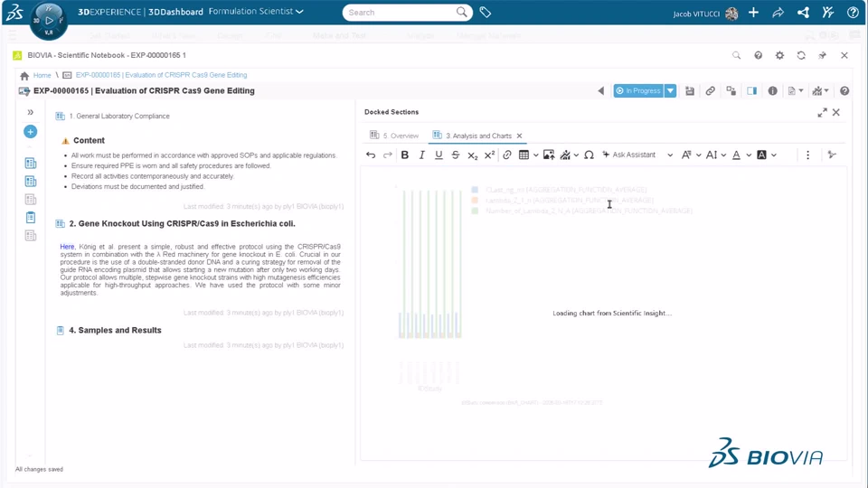Open the add (plus) menu in the top bar

click(x=753, y=12)
